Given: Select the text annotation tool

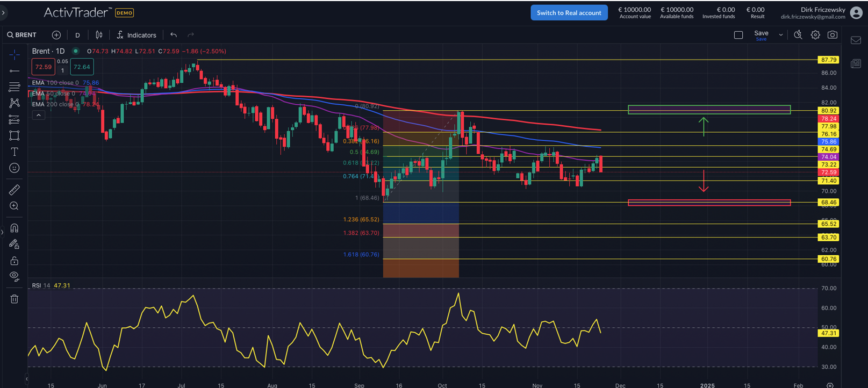Looking at the screenshot, I should pyautogui.click(x=15, y=152).
